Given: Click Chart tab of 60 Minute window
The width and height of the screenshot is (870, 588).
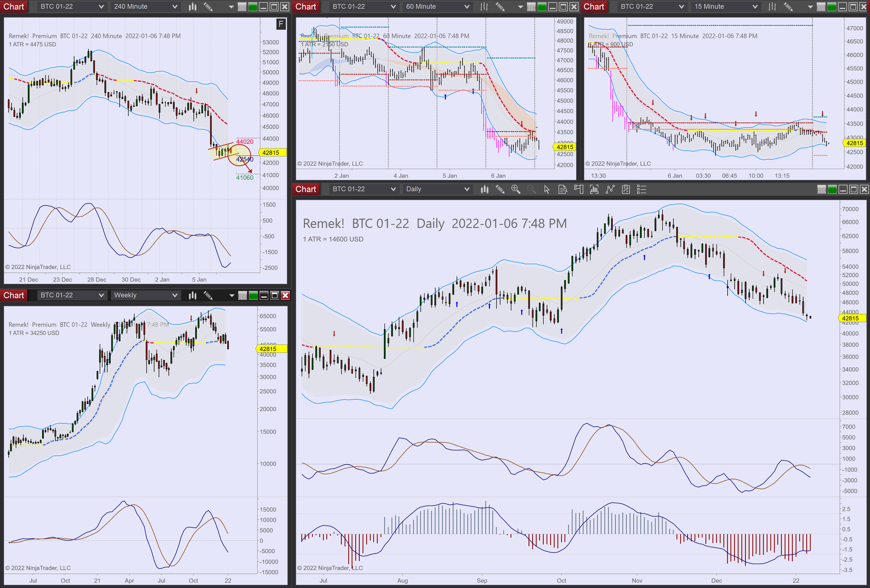Looking at the screenshot, I should [x=306, y=7].
